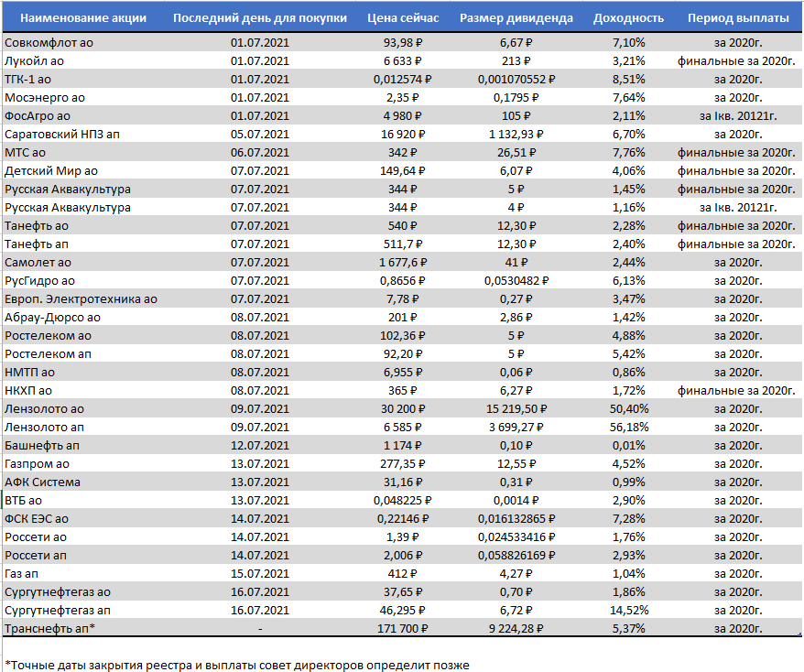Click the 'ТГК-1 ао' stock name
Viewport: 804px width, 672px height.
[27, 80]
